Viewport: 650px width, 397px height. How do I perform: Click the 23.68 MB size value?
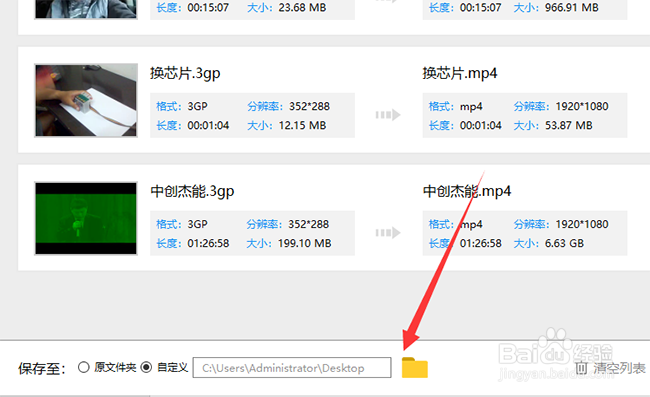pyautogui.click(x=302, y=7)
